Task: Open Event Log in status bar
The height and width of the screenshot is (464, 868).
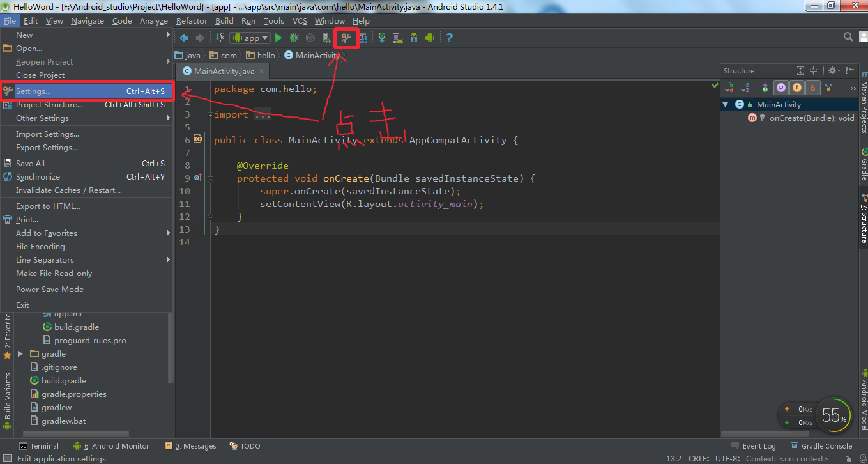Action: pos(753,446)
